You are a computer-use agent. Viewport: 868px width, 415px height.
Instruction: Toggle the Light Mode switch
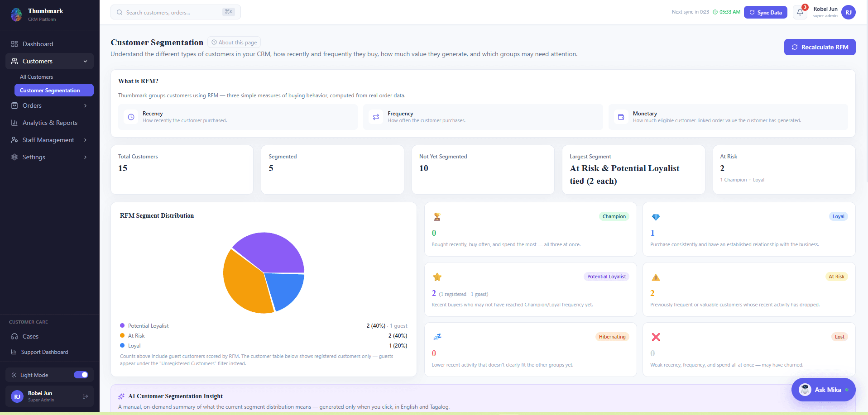click(81, 375)
